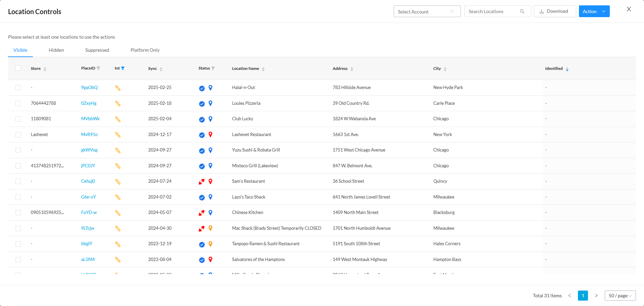Check the checkbox for Mixteco Grill (Lakeview)

(x=18, y=166)
